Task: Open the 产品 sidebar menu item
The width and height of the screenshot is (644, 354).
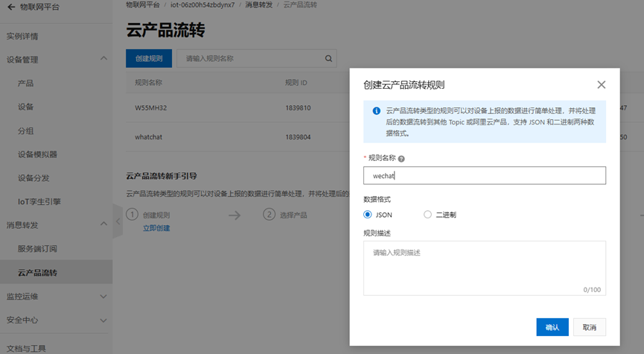Action: pyautogui.click(x=25, y=83)
